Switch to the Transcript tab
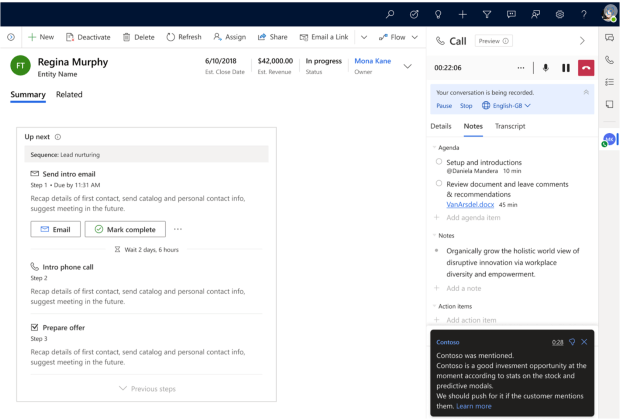The height and width of the screenshot is (420, 623). tap(510, 126)
